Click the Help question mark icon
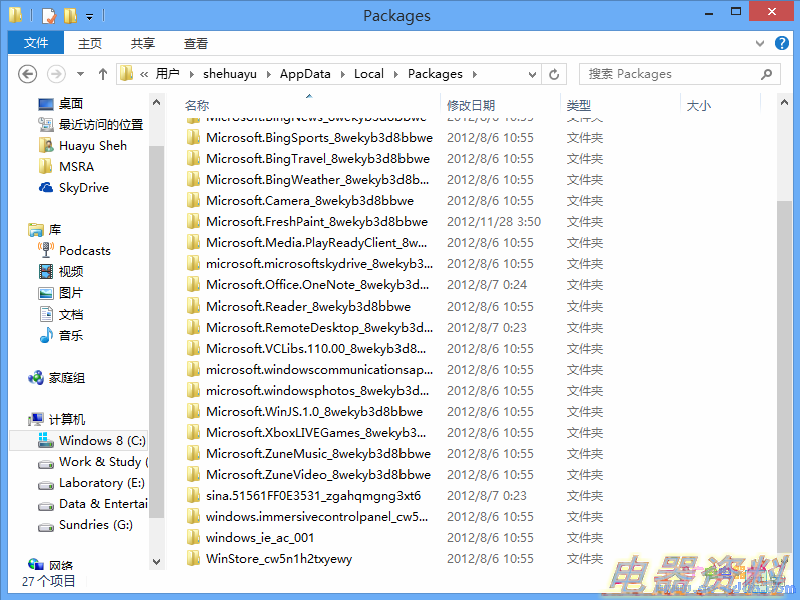Viewport: 800px width, 600px height. [x=783, y=43]
